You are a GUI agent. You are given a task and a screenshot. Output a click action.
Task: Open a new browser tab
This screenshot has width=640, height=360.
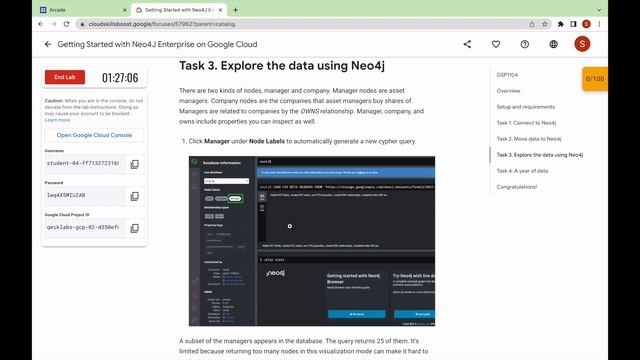[236, 10]
